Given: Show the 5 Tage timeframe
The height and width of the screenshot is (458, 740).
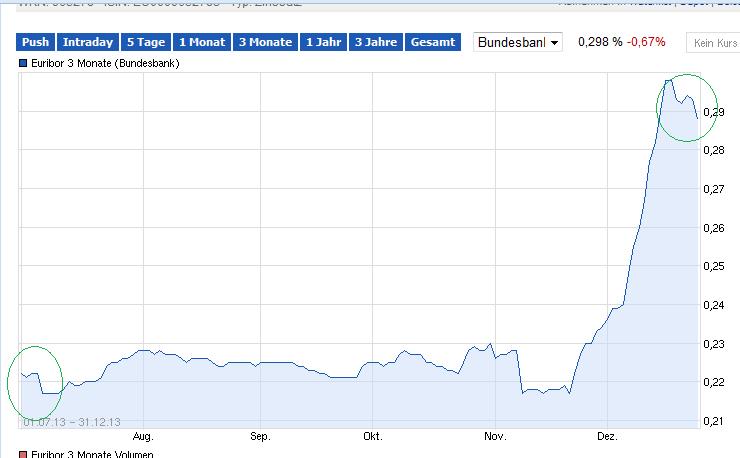Looking at the screenshot, I should click(146, 42).
